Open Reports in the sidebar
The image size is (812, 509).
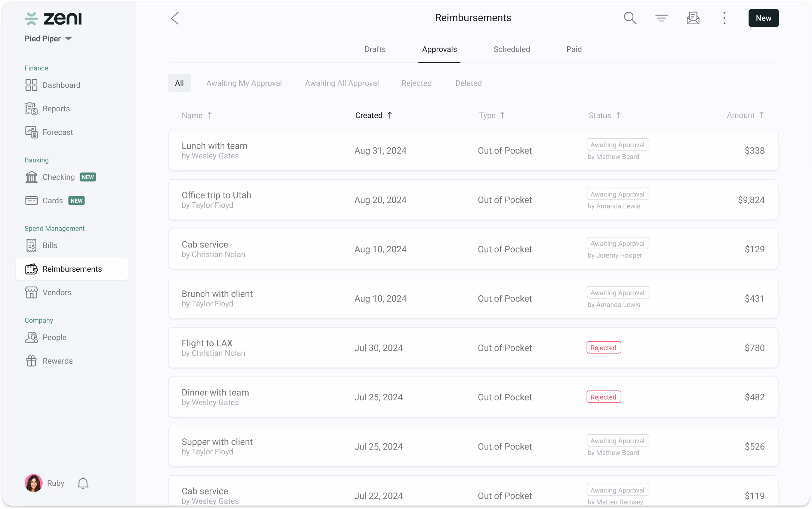tap(47, 109)
